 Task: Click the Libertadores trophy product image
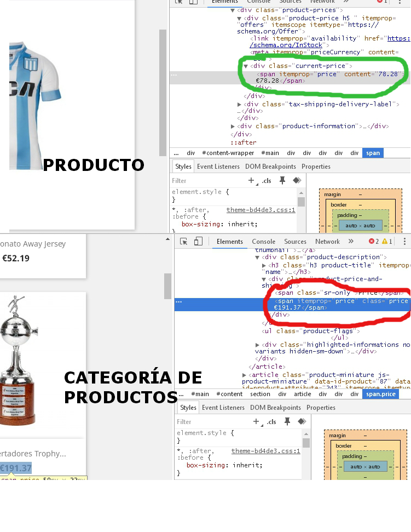point(19,361)
